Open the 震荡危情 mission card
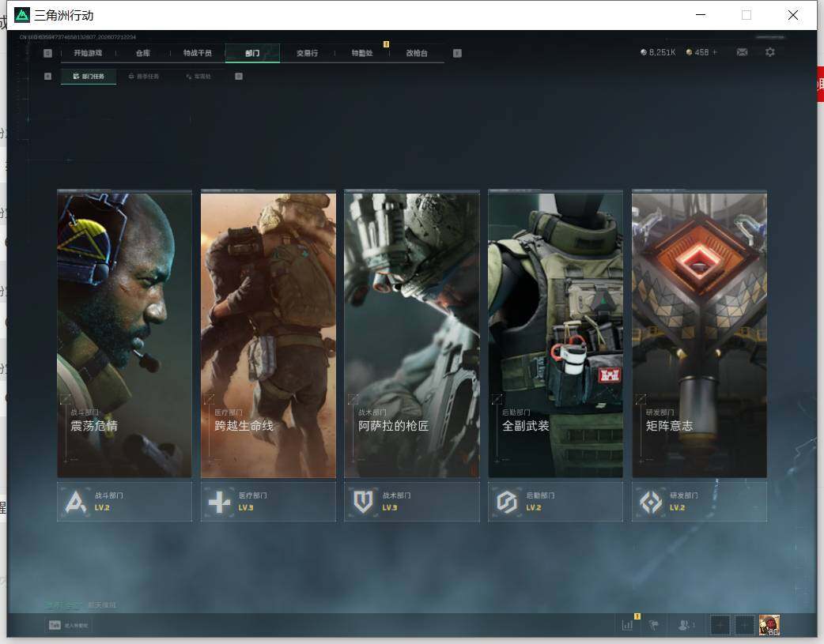 [124, 334]
